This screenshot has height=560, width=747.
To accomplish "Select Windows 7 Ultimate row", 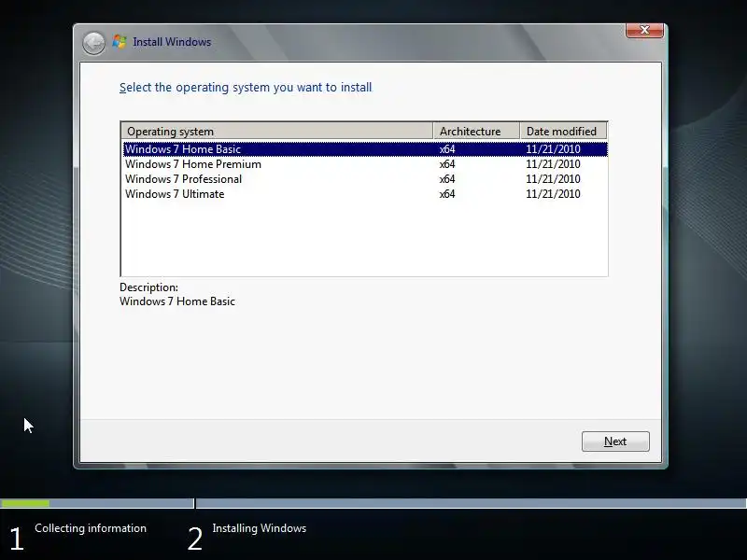I will [x=365, y=194].
